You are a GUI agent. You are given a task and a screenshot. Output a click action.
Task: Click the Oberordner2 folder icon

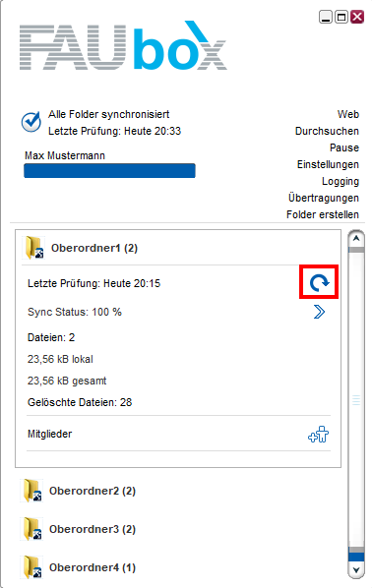pyautogui.click(x=31, y=491)
